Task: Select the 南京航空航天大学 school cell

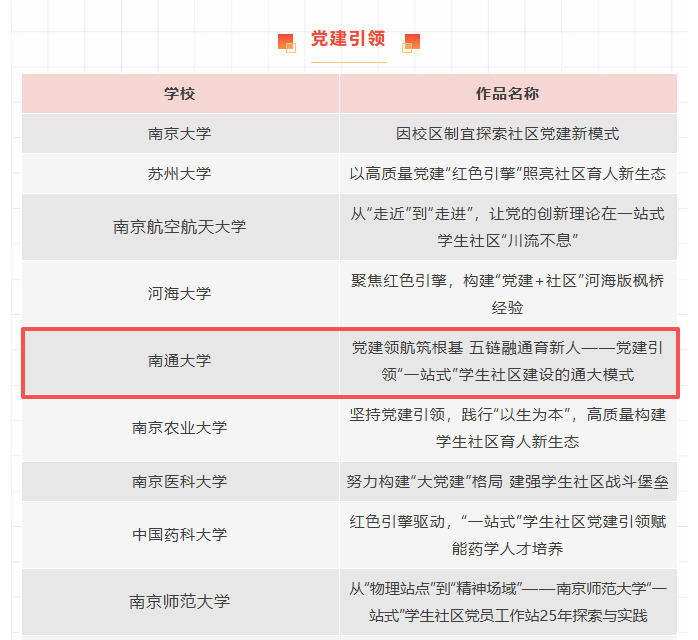Action: pyautogui.click(x=180, y=227)
